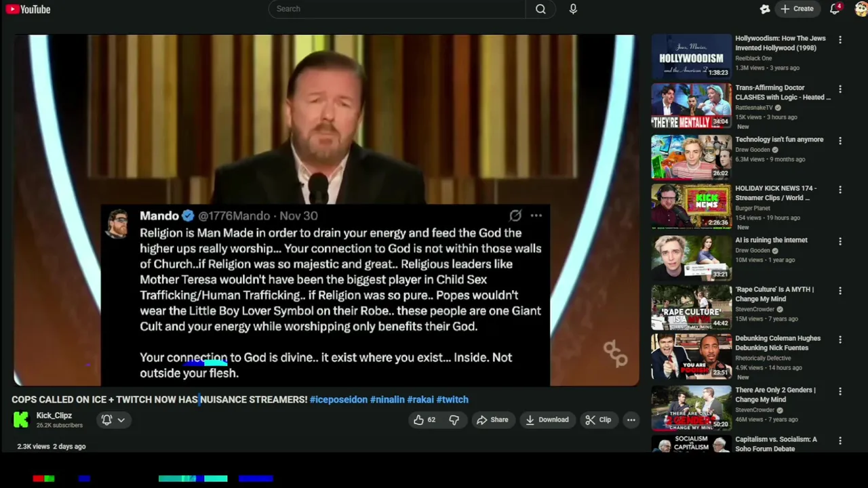Open the account avatar menu
The image size is (868, 488).
click(x=861, y=9)
